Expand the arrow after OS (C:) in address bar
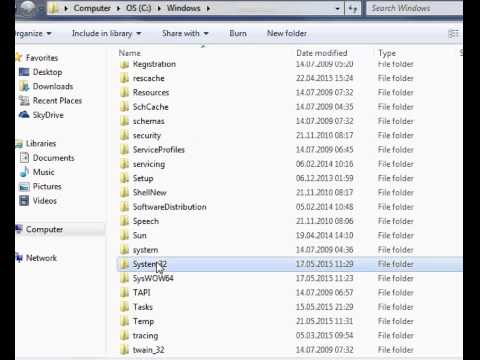This screenshot has width=480, height=360. (x=159, y=8)
